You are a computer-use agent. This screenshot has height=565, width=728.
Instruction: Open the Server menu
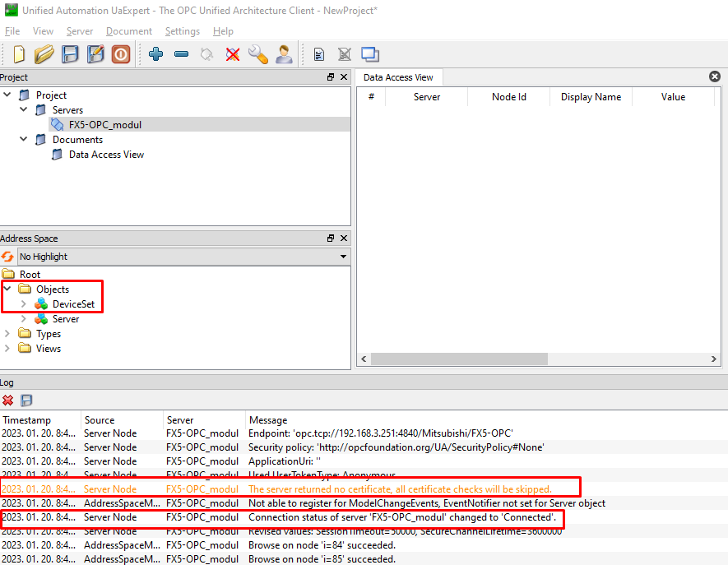[x=80, y=31]
